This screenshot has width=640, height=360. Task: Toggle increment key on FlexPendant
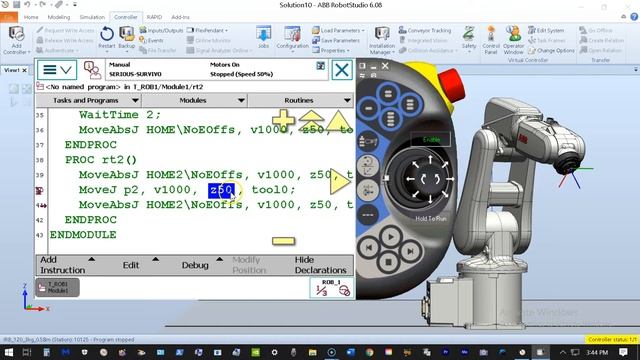(x=368, y=215)
